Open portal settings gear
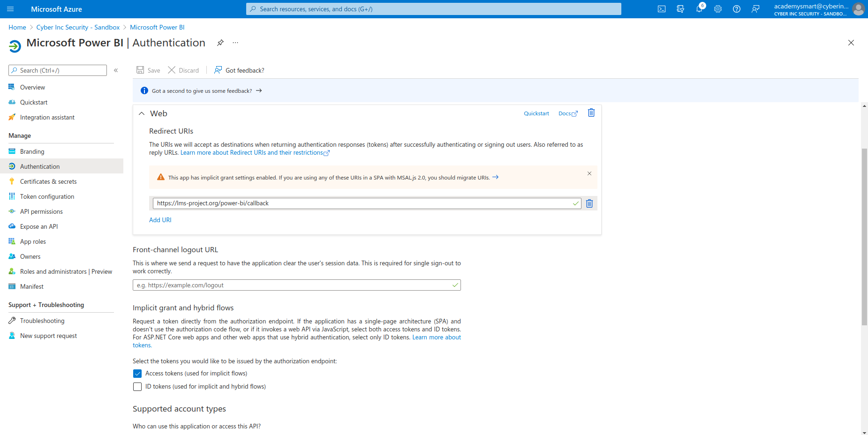Image resolution: width=868 pixels, height=435 pixels. [718, 9]
